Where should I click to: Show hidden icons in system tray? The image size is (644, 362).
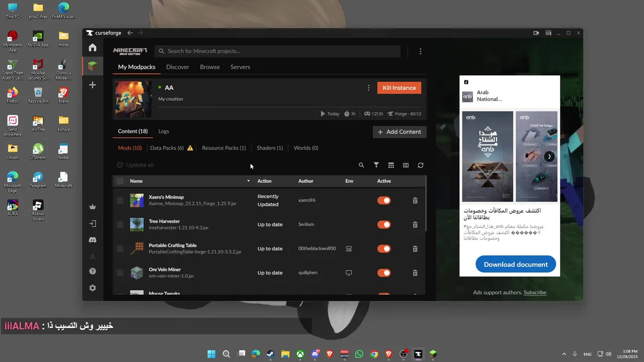(x=564, y=354)
